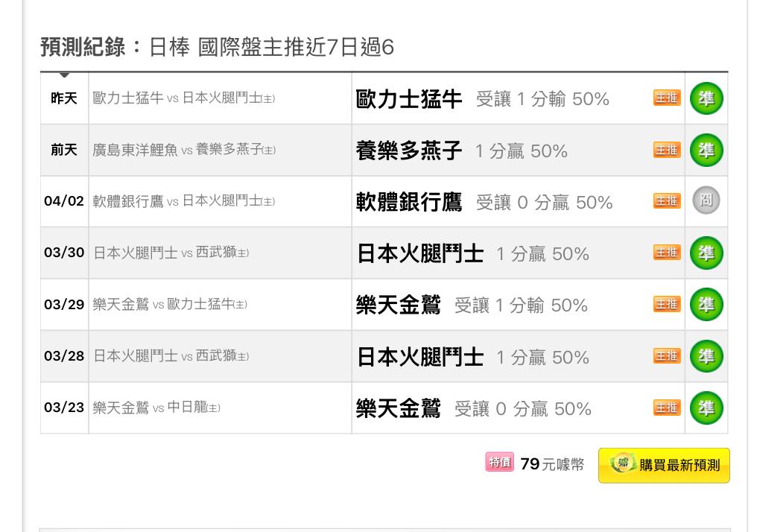Screen dimensions: 757x532
Task: Click the pink 特價 badge
Action: point(500,462)
